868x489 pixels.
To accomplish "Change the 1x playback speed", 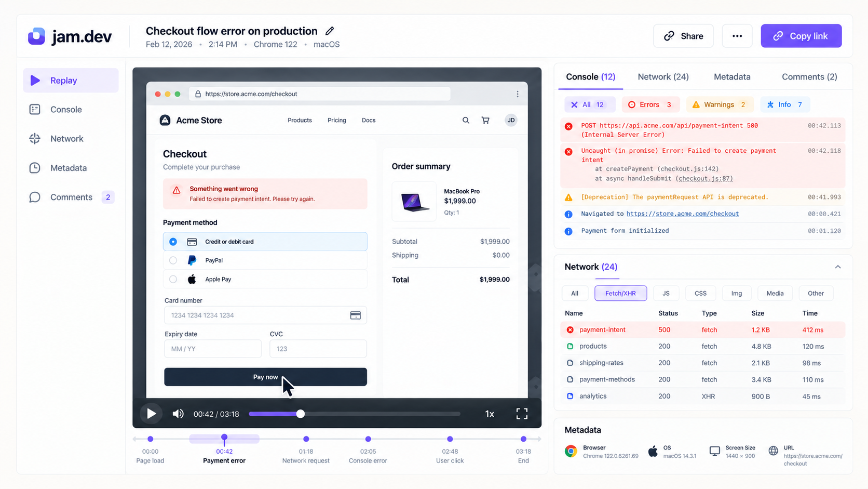I will click(x=490, y=414).
